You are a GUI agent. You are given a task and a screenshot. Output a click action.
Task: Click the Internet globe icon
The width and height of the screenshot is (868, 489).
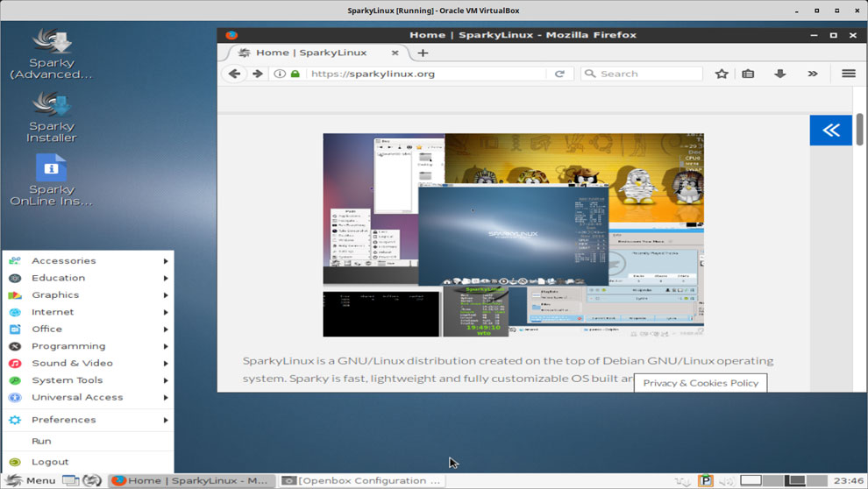pyautogui.click(x=15, y=312)
